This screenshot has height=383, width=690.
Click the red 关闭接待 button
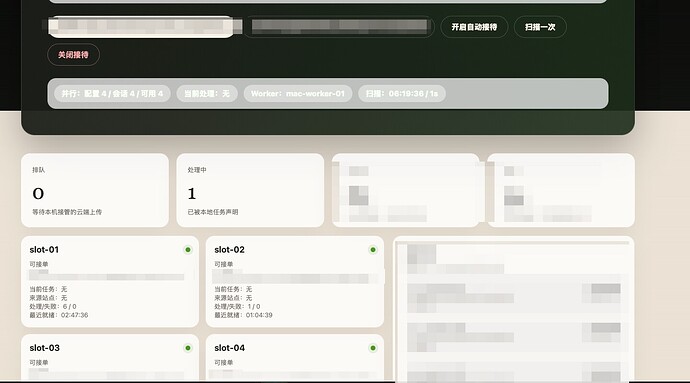(73, 55)
